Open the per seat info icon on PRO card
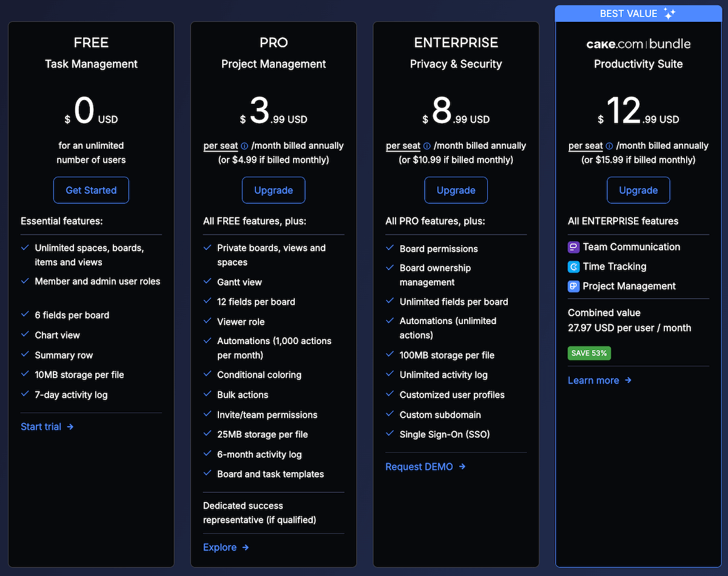 coord(244,146)
